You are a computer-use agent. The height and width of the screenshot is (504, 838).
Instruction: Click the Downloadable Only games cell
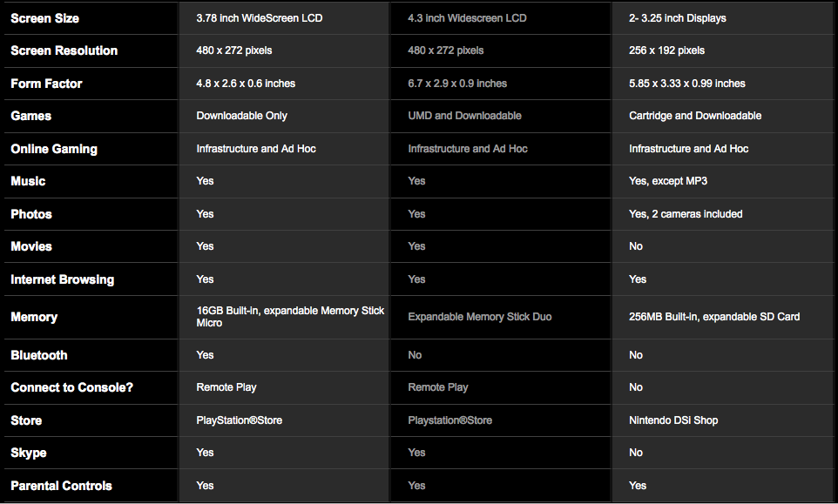[x=241, y=116]
